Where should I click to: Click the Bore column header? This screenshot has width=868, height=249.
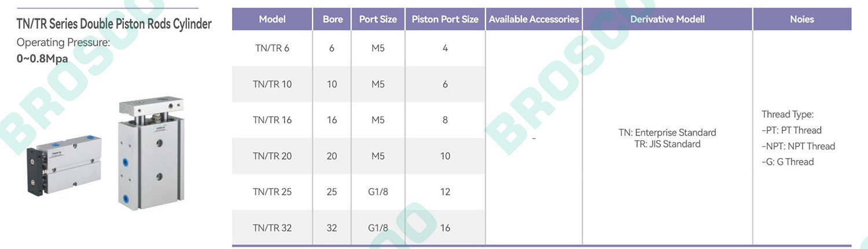(332, 19)
